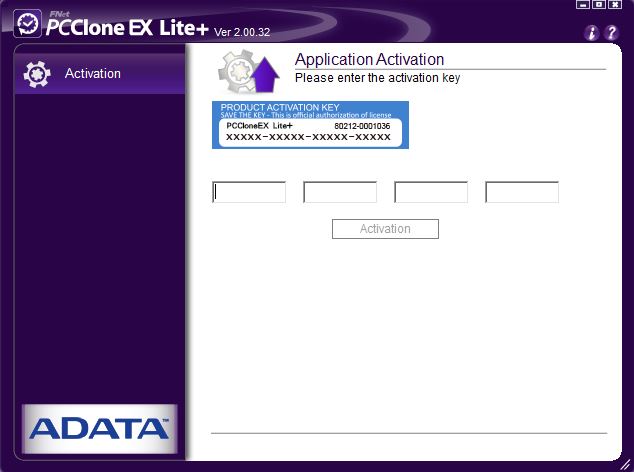The width and height of the screenshot is (634, 472).
Task: Click the gear with purple arrow icon
Action: 249,71
